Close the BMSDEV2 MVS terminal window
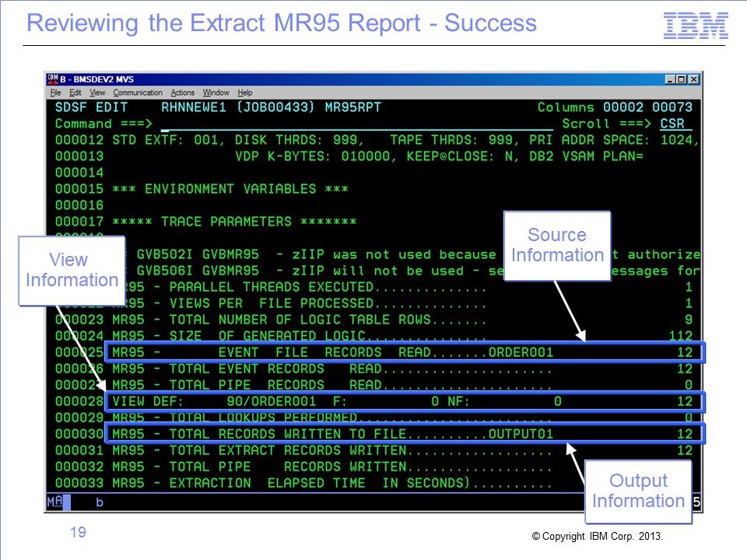Screen dimensions: 747x560 pos(694,79)
